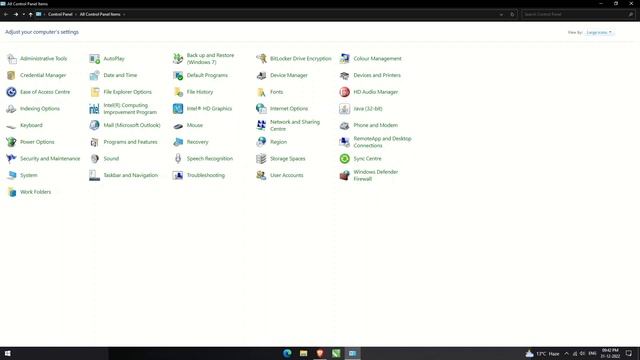Click the Date and Time icon
Screen dimensions: 640x360
pos(95,76)
